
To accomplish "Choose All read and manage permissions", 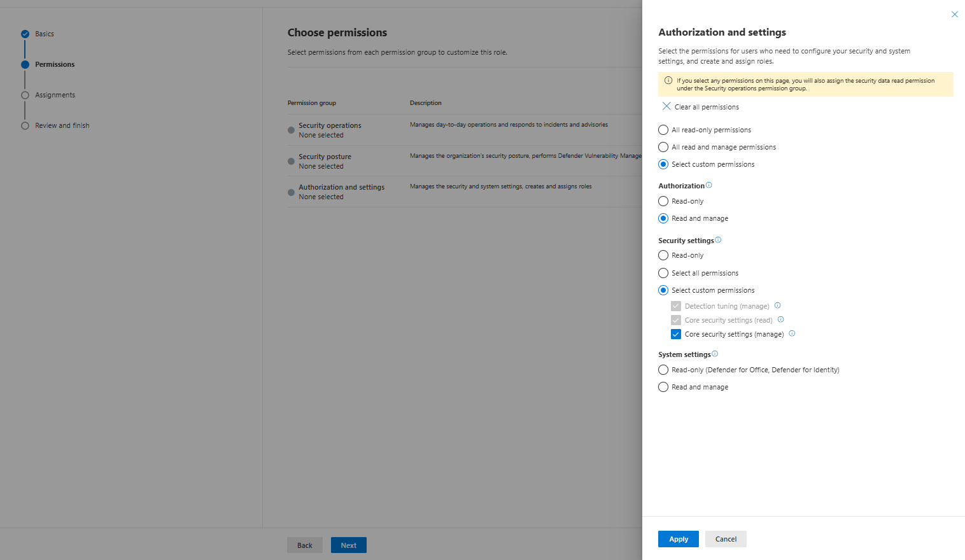I will [663, 147].
